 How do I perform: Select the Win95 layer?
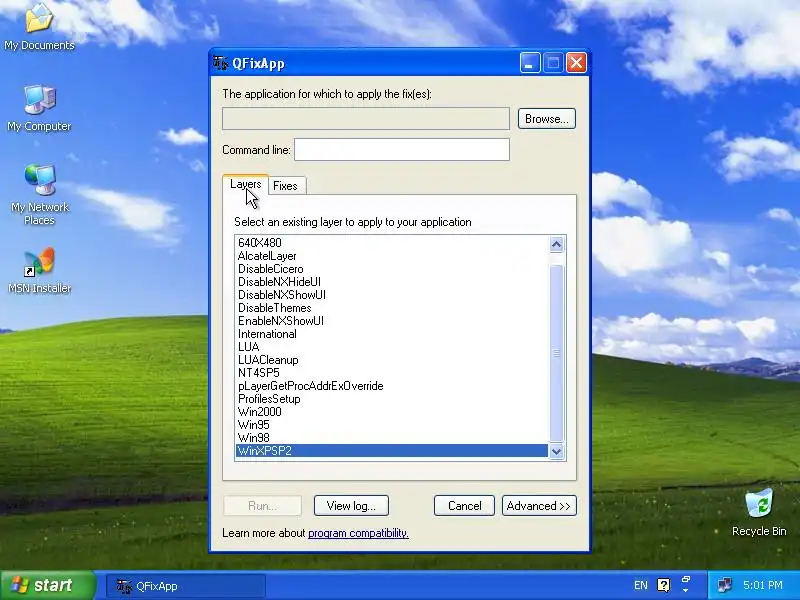point(392,425)
